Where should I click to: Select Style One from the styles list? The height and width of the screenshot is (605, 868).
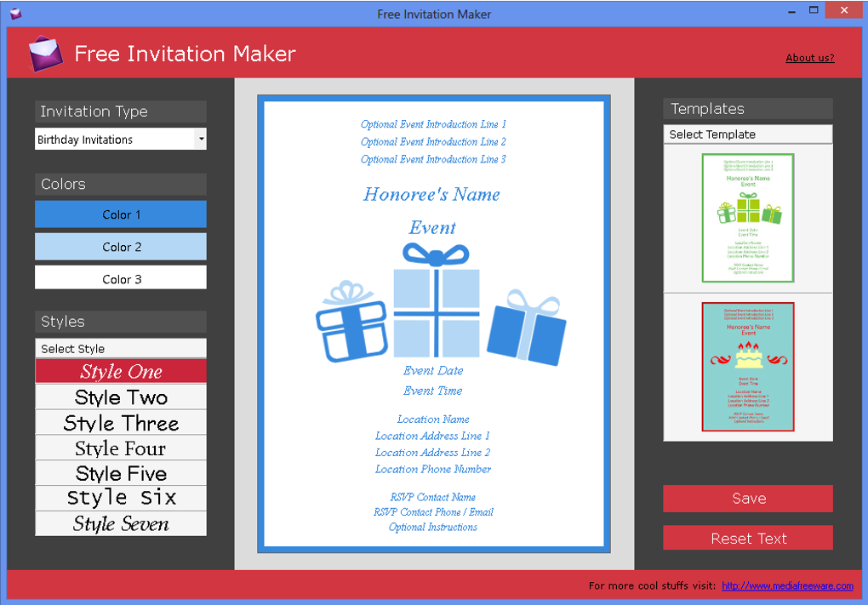(x=121, y=371)
